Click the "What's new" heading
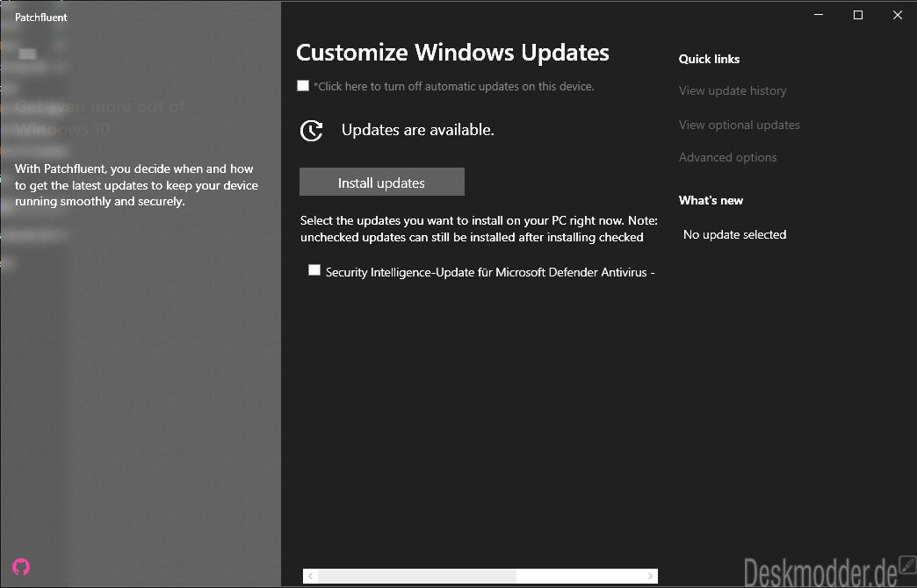Viewport: 917px width, 588px height. pyautogui.click(x=711, y=200)
